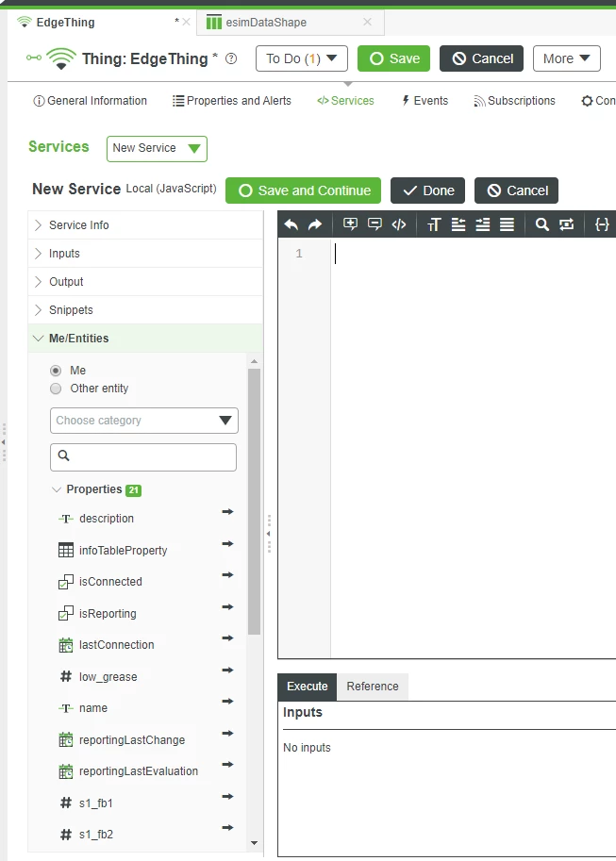Insert isReporting property via its arrow
Viewport: 616px width, 861px height.
[227, 606]
